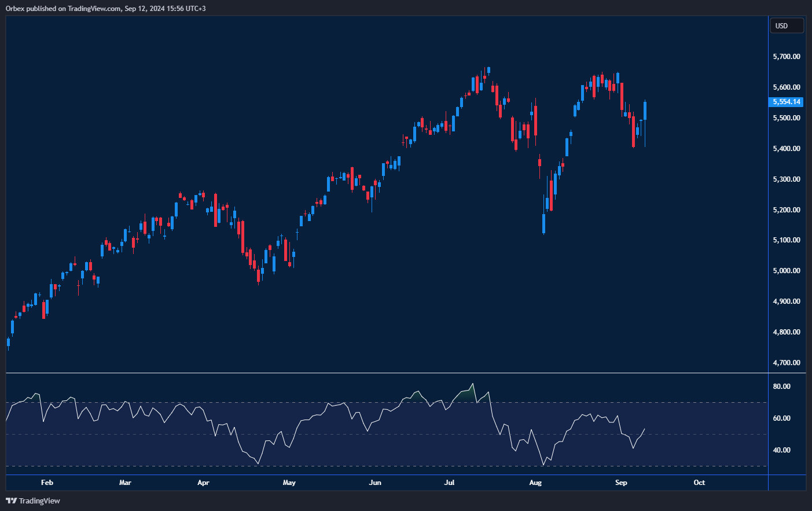Click the current price label 5,554.14
This screenshot has width=812, height=511.
pyautogui.click(x=787, y=102)
